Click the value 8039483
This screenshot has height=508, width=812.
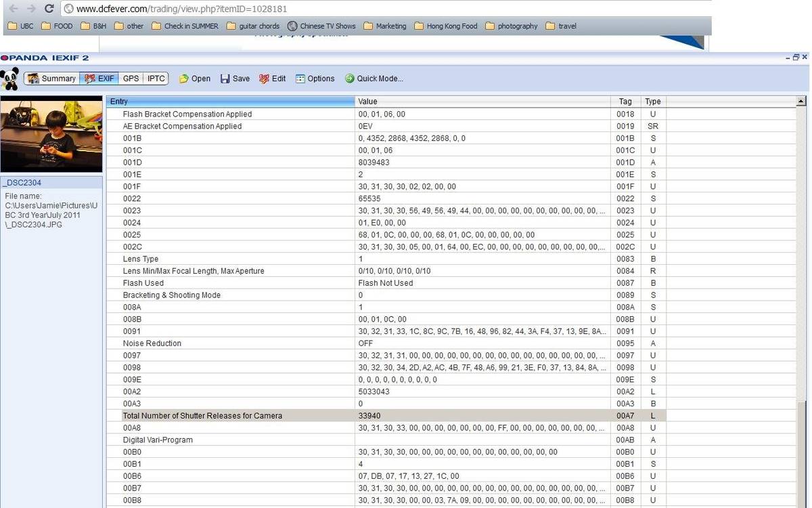point(374,163)
